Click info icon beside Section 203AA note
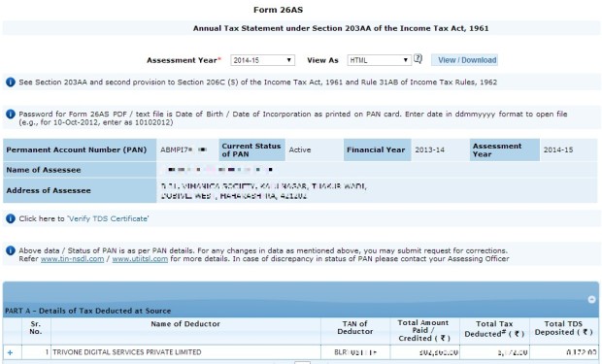 [x=11, y=82]
